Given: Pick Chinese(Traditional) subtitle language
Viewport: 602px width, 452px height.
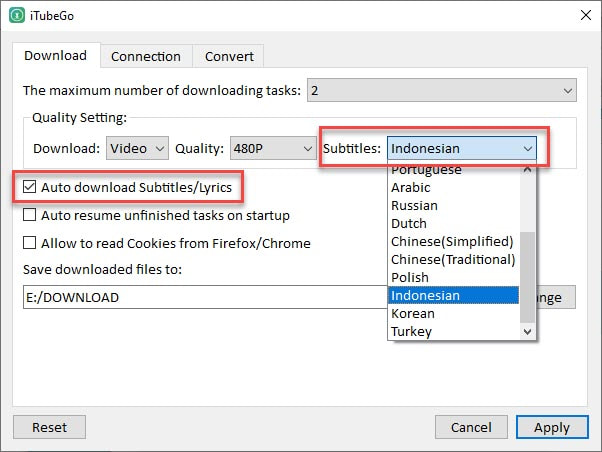Looking at the screenshot, I should pyautogui.click(x=453, y=260).
